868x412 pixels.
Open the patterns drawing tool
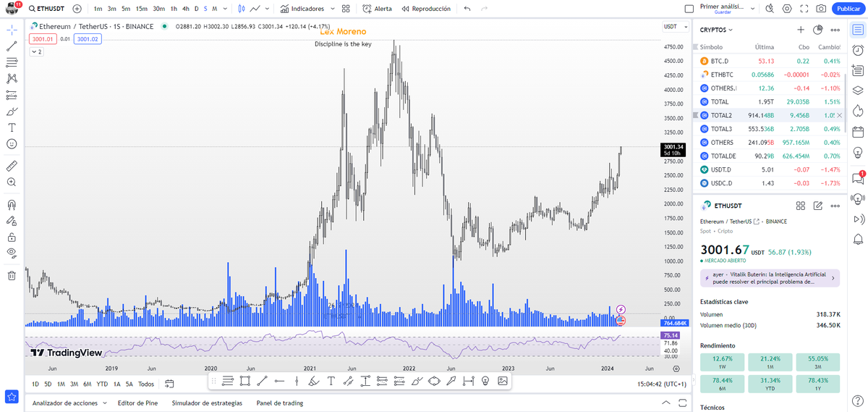12,78
